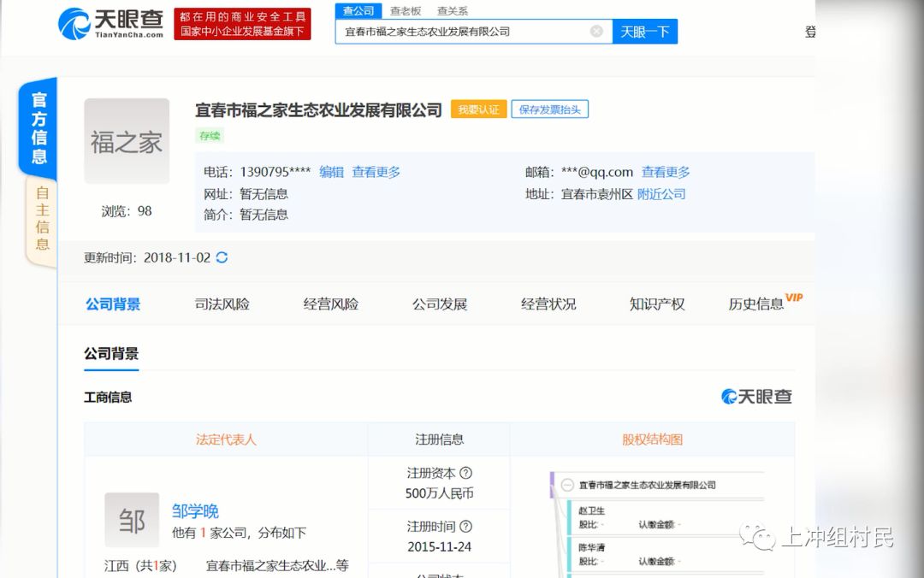The width and height of the screenshot is (924, 578).
Task: Open the 附近公司 link
Action: coord(661,194)
